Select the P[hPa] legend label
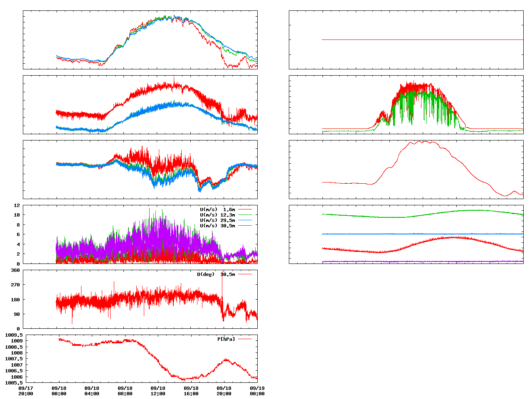This screenshot has width=532, height=399. click(226, 339)
